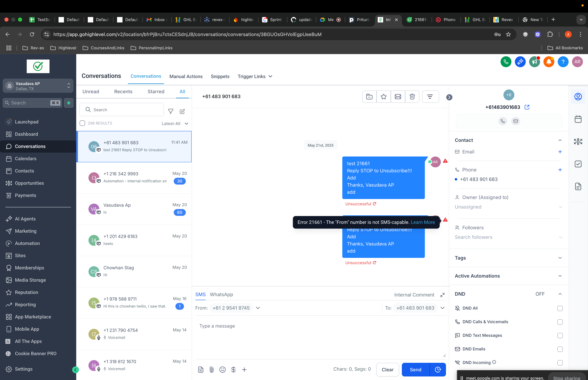Open Manual Actions tab
This screenshot has height=380, width=588.
pos(186,77)
